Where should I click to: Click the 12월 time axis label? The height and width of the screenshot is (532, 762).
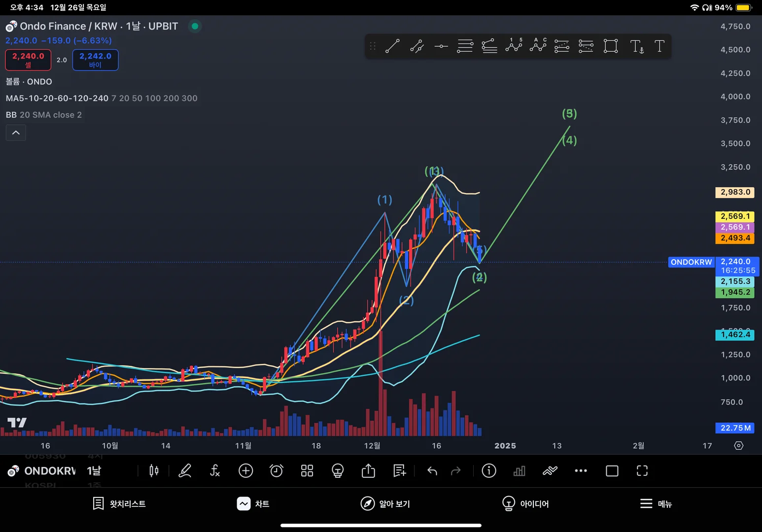(372, 446)
